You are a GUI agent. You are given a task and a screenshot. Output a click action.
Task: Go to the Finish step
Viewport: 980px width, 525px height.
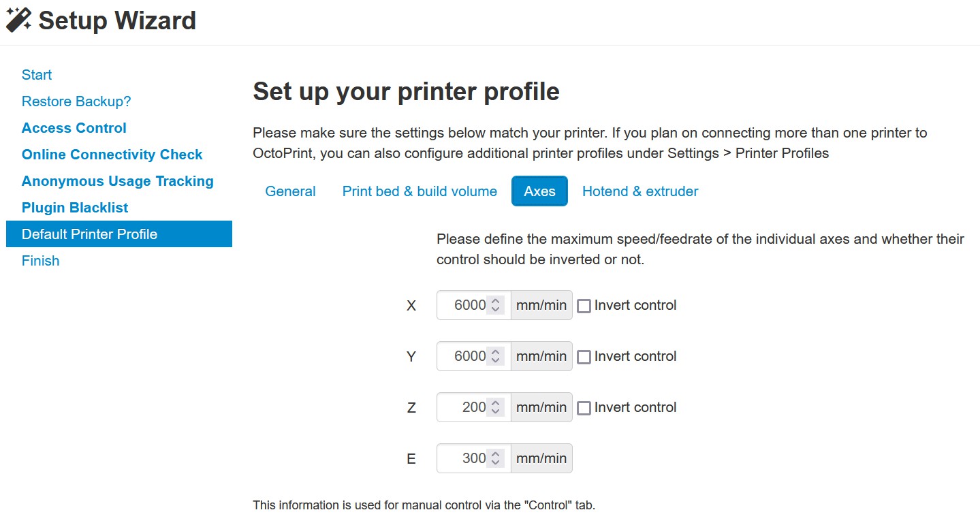(x=40, y=261)
